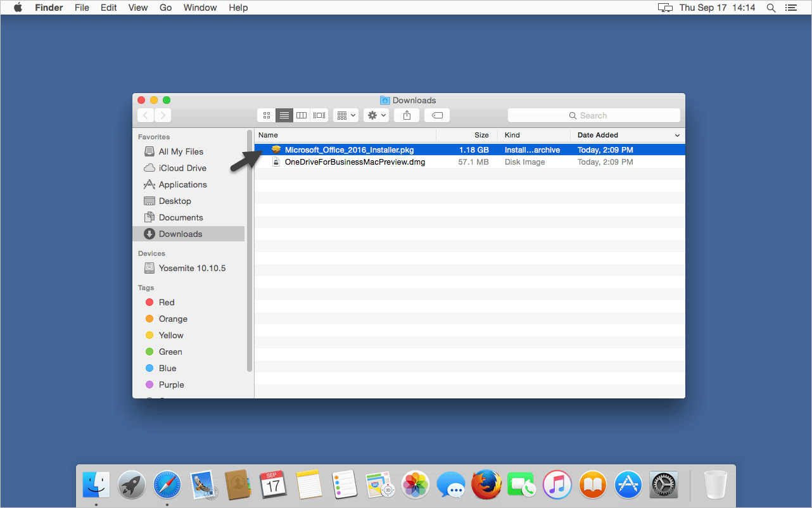Go forward in Finder history
812x508 pixels.
[x=163, y=115]
